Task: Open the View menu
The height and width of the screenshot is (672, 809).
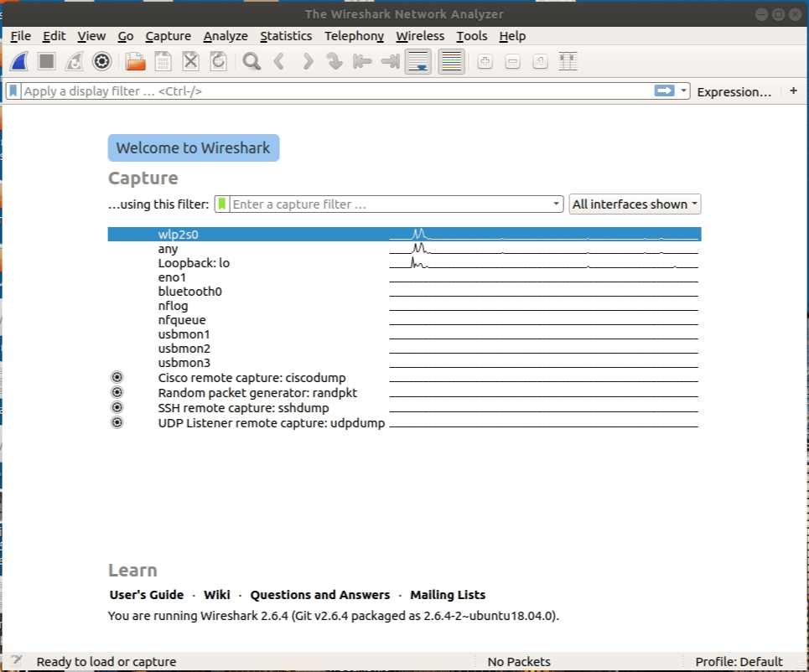Action: 91,36
